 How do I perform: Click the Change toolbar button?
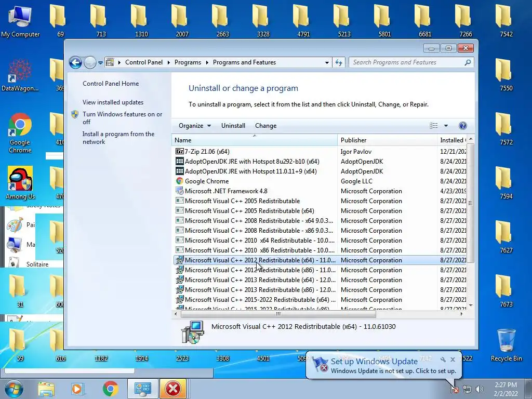click(x=265, y=126)
